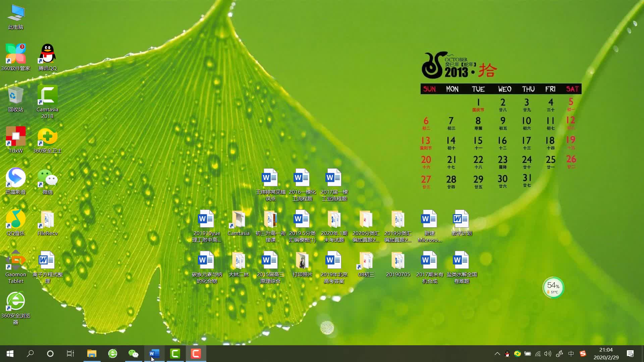
Task: Select the 2015届高三原理综合 document
Action: click(271, 267)
